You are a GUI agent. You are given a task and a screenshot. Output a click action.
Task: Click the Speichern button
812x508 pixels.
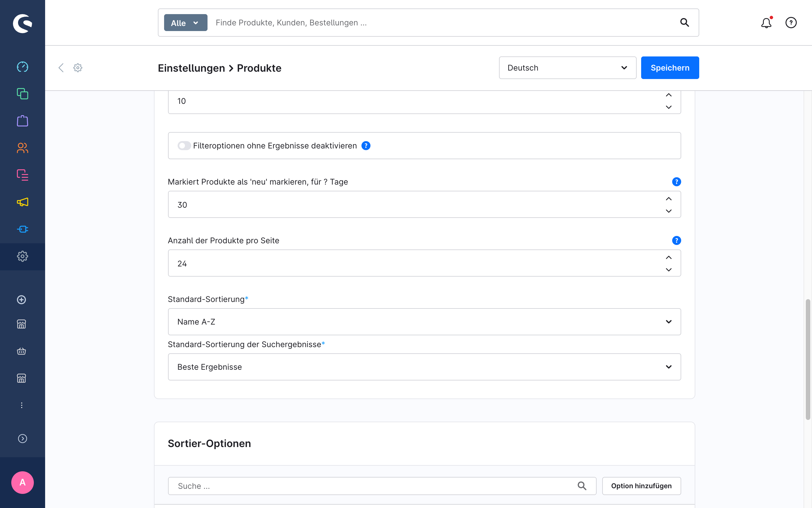670,67
